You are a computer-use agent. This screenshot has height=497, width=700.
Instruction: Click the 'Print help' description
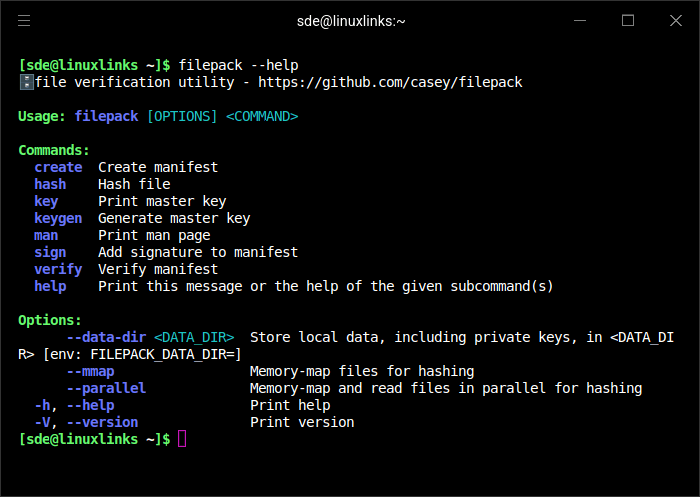pyautogui.click(x=290, y=405)
